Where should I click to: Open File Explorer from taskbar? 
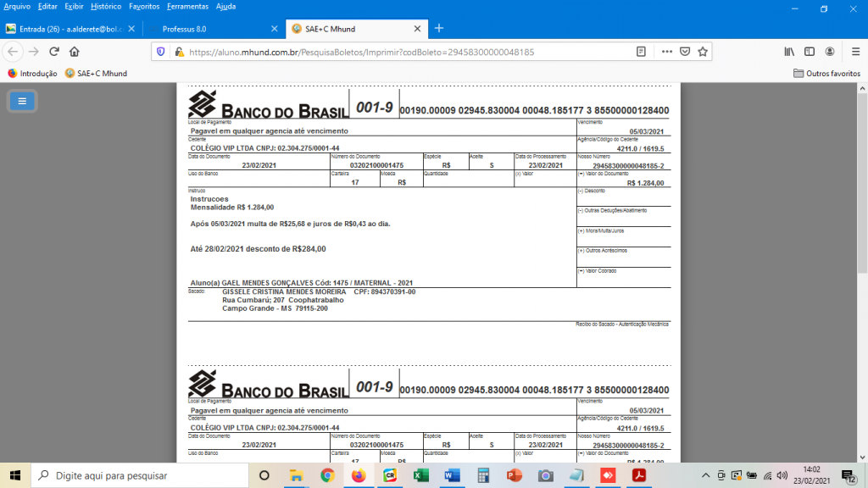pyautogui.click(x=296, y=475)
